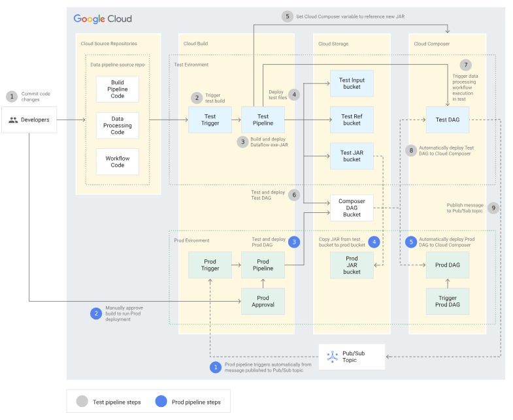The height and width of the screenshot is (420, 513).
Task: Open the Test Input bucket node
Action: tap(352, 84)
